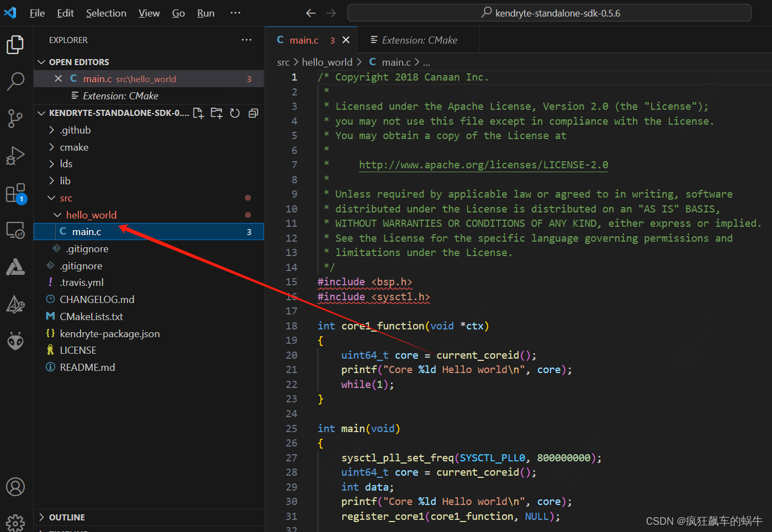Click the register_core1 call line

[451, 517]
